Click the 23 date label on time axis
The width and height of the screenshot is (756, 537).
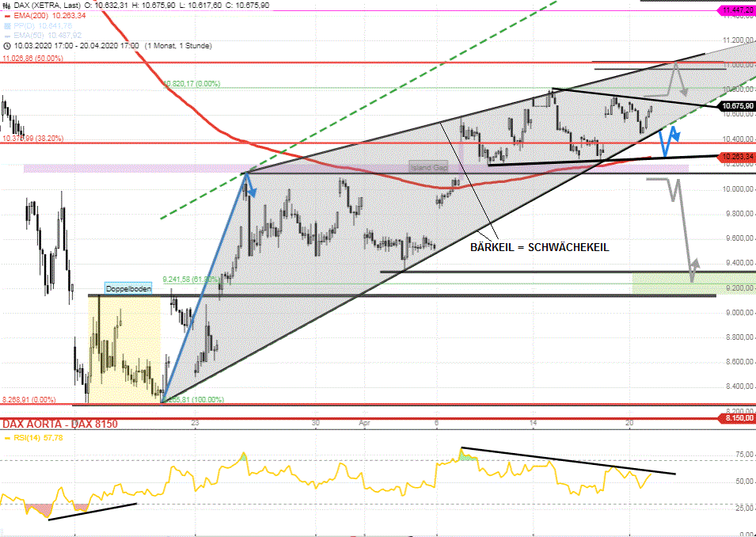195,423
